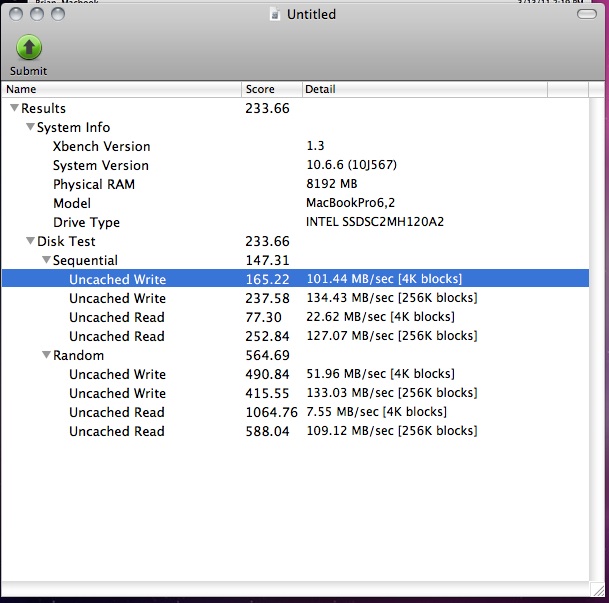Screen dimensions: 609x603
Task: Collapse the Results disclosure triangle
Action: [x=14, y=108]
